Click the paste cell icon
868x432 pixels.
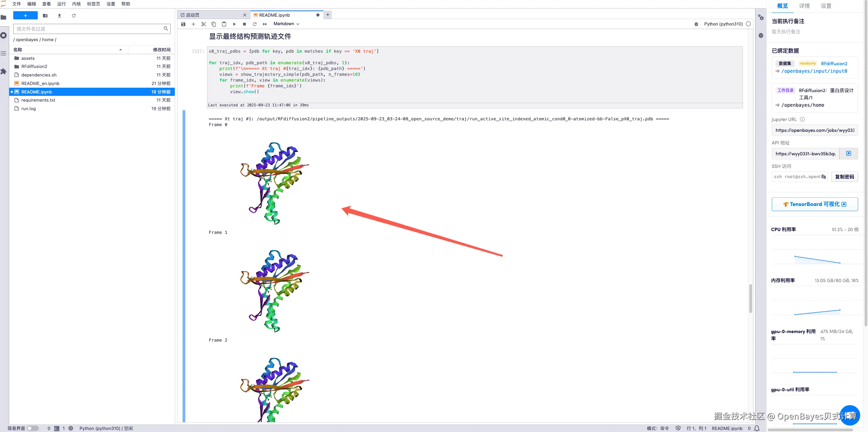(x=224, y=24)
